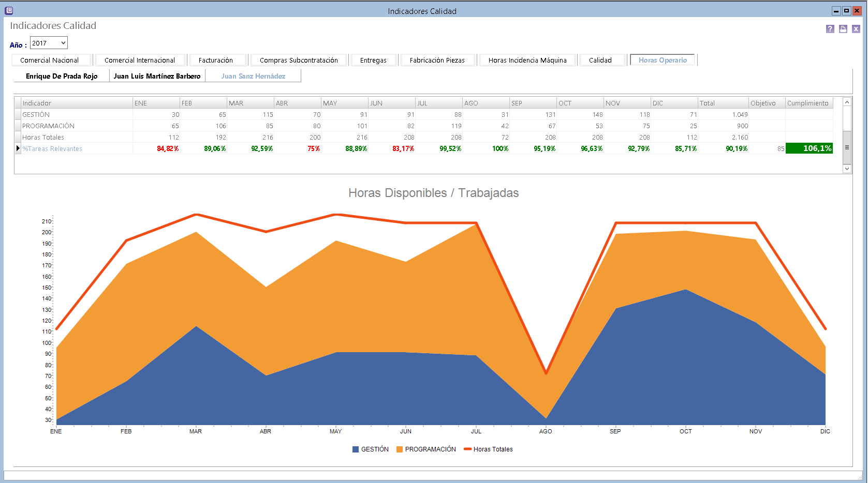This screenshot has height=483, width=868.
Task: Select the green 106,1% compliance cell
Action: point(808,148)
